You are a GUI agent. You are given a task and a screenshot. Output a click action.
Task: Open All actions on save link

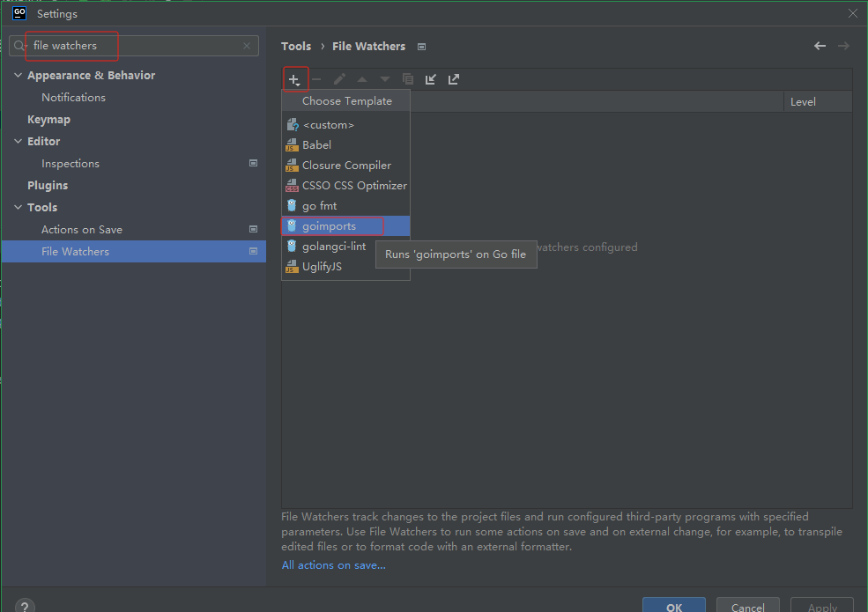tap(333, 565)
